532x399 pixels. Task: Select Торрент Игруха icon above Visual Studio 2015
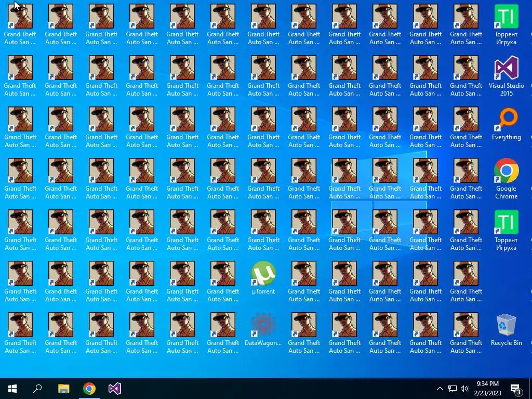coord(506,25)
